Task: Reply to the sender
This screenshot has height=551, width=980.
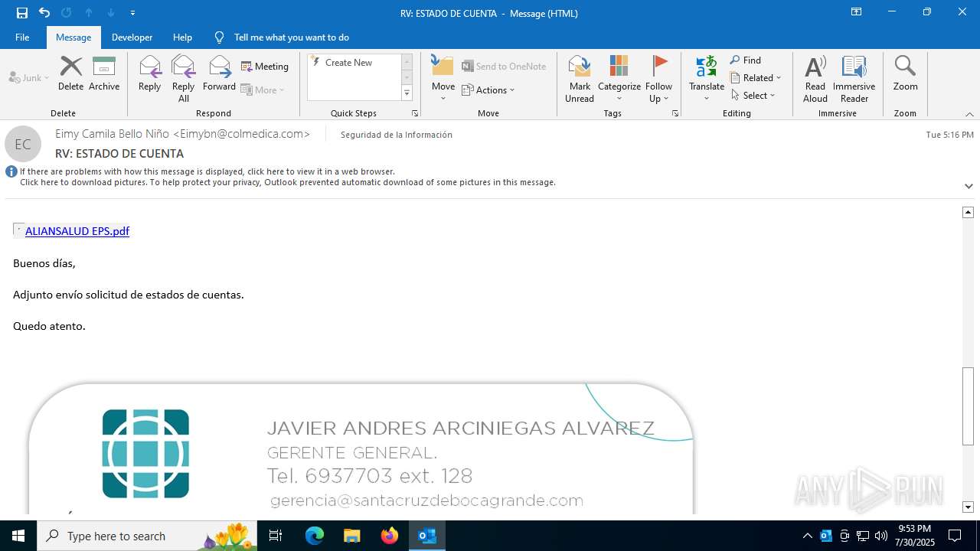Action: point(149,74)
